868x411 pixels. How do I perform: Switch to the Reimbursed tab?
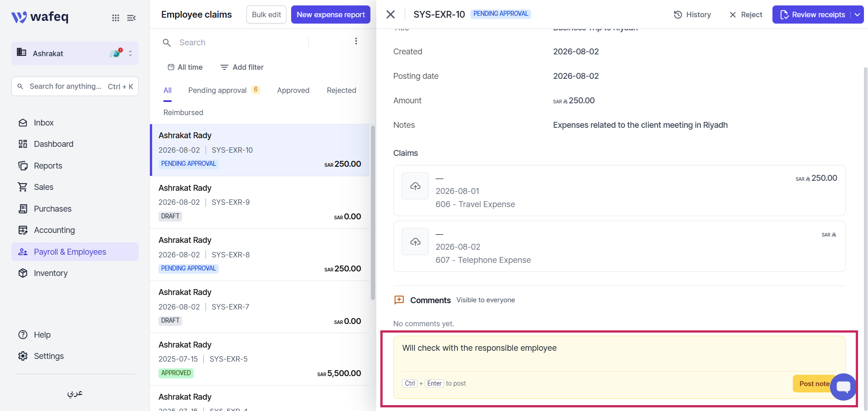point(183,112)
